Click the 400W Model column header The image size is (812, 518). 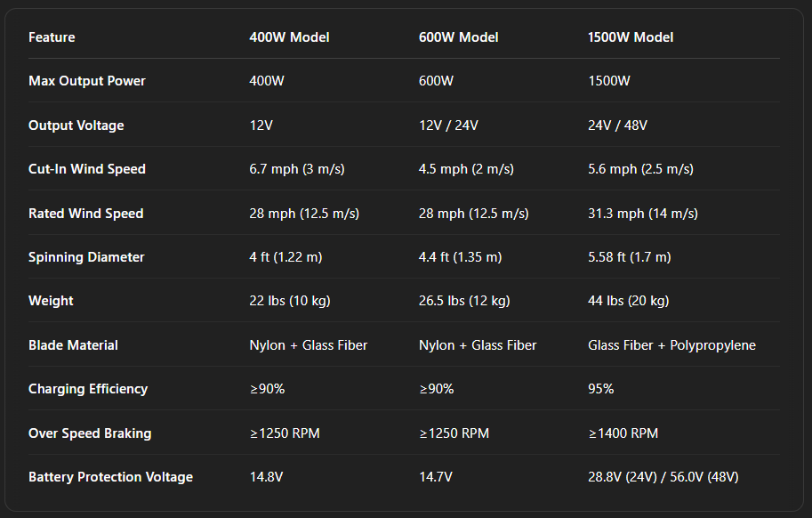[289, 37]
